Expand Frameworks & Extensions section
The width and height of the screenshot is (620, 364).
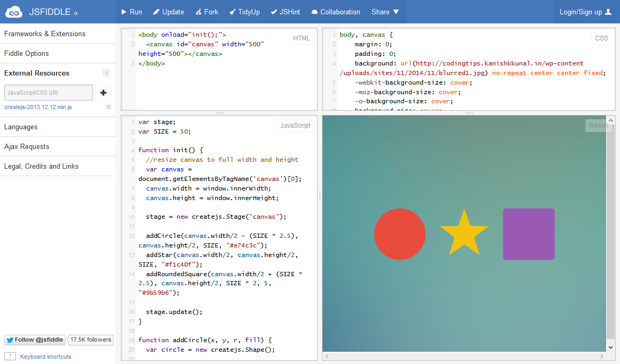[57, 34]
